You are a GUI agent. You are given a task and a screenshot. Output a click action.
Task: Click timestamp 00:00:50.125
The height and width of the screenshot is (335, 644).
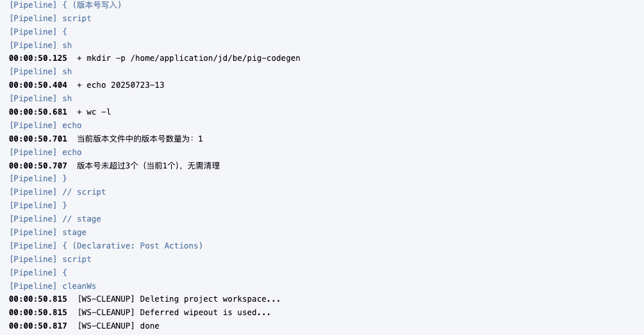pyautogui.click(x=38, y=58)
